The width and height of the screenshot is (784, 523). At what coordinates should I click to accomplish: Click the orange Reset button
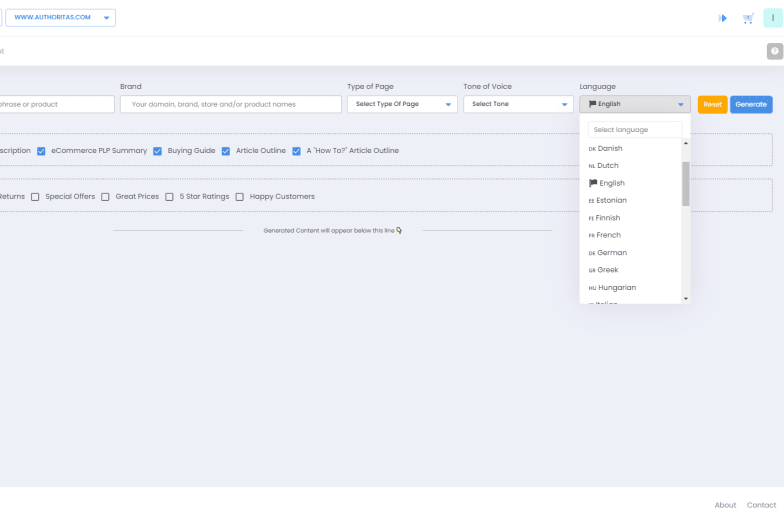point(712,104)
